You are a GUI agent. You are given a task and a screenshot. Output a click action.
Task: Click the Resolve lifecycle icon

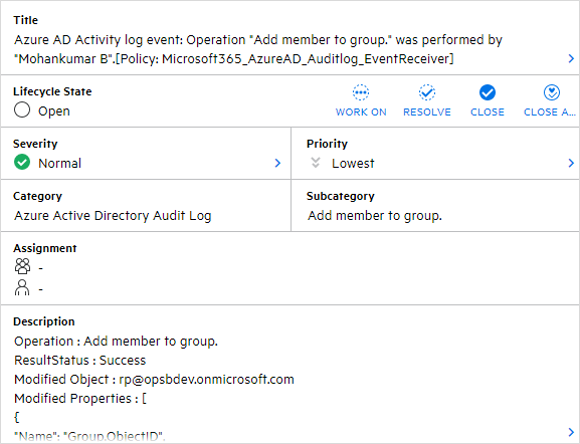[427, 92]
